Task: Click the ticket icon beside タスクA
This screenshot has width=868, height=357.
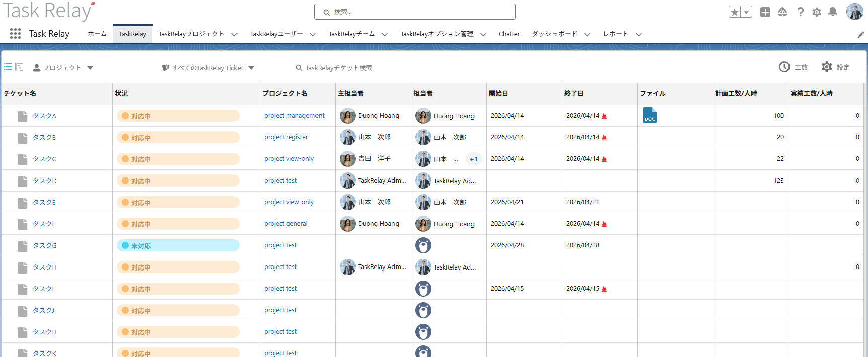Action: coord(23,117)
